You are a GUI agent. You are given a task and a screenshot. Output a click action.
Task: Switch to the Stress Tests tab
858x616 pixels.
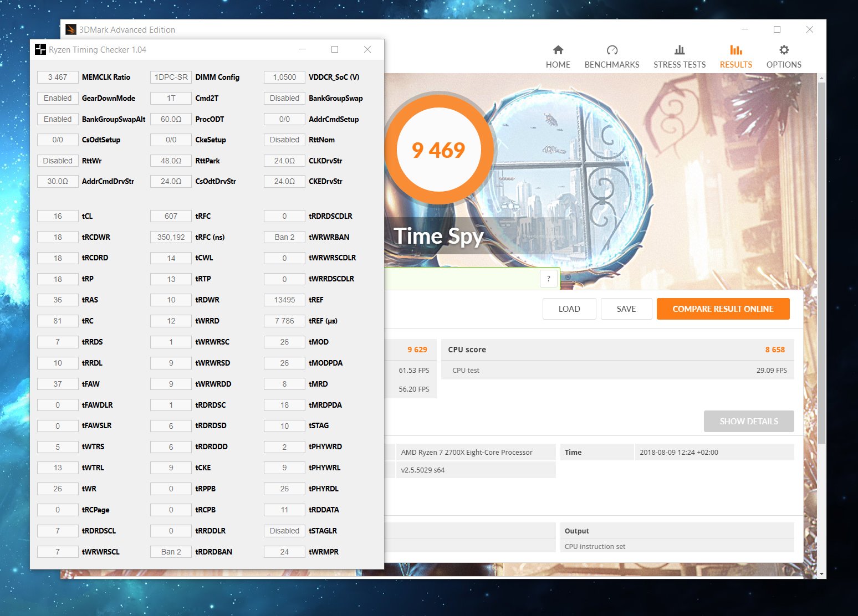(x=680, y=57)
